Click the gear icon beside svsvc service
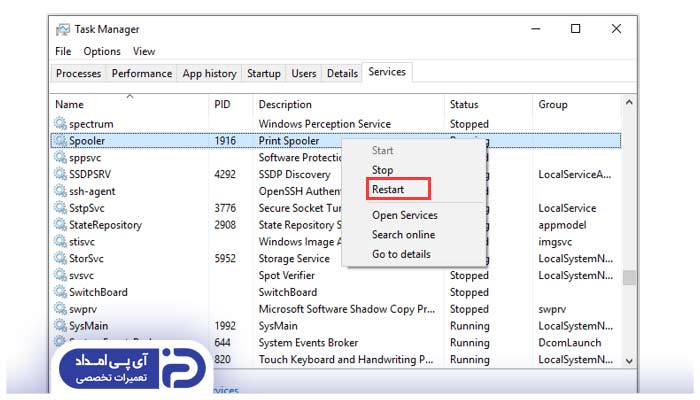Image resolution: width=700 pixels, height=400 pixels. click(60, 275)
